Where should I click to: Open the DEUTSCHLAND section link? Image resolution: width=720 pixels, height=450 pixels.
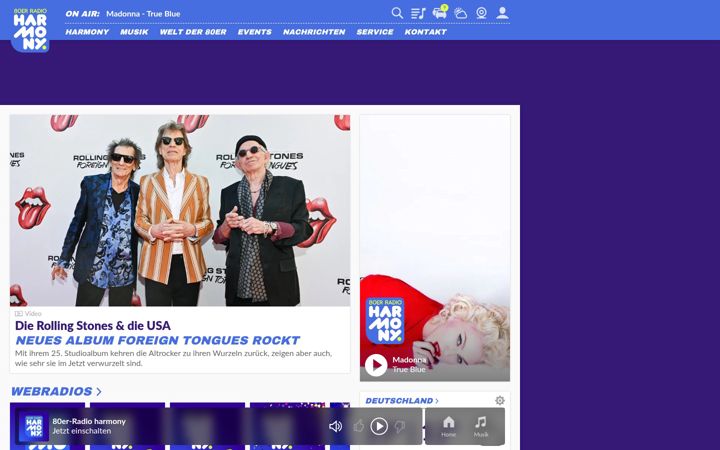point(402,401)
